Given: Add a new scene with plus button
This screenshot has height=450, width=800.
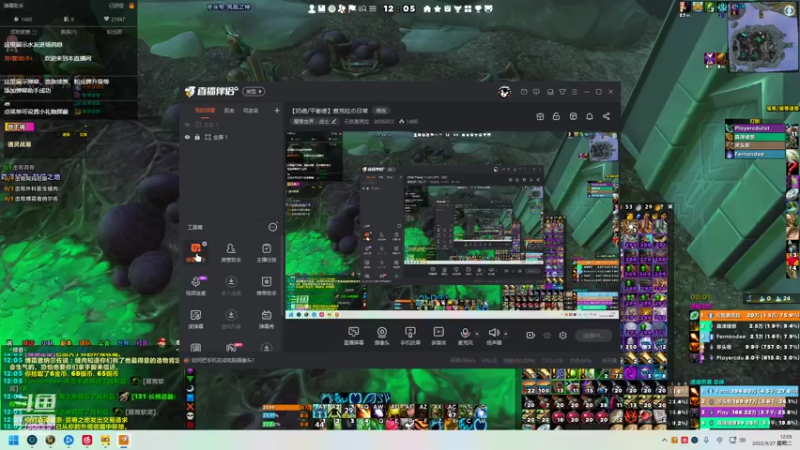Looking at the screenshot, I should pos(277,110).
